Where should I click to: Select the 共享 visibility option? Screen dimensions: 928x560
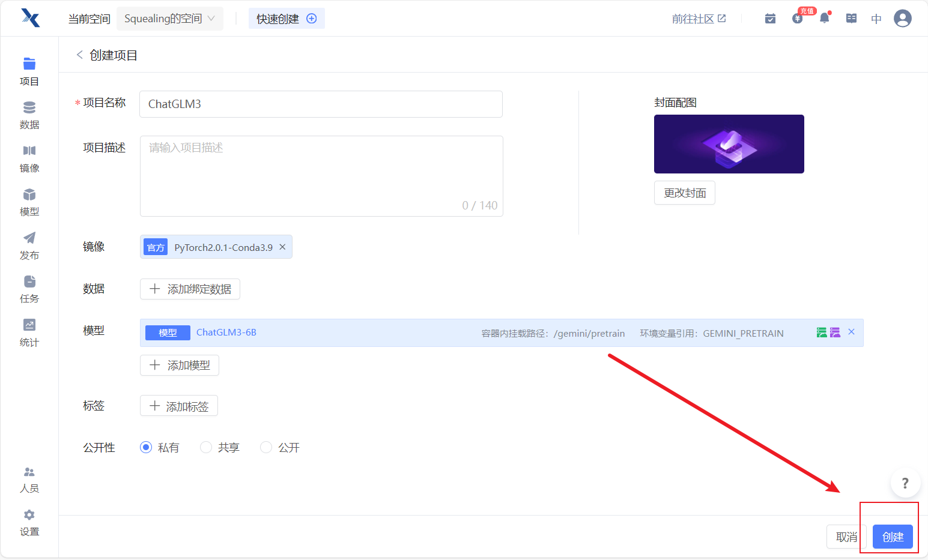[x=206, y=447]
